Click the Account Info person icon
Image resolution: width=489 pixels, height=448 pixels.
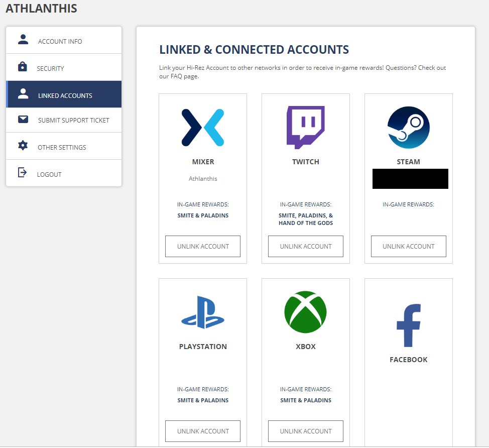tap(23, 40)
